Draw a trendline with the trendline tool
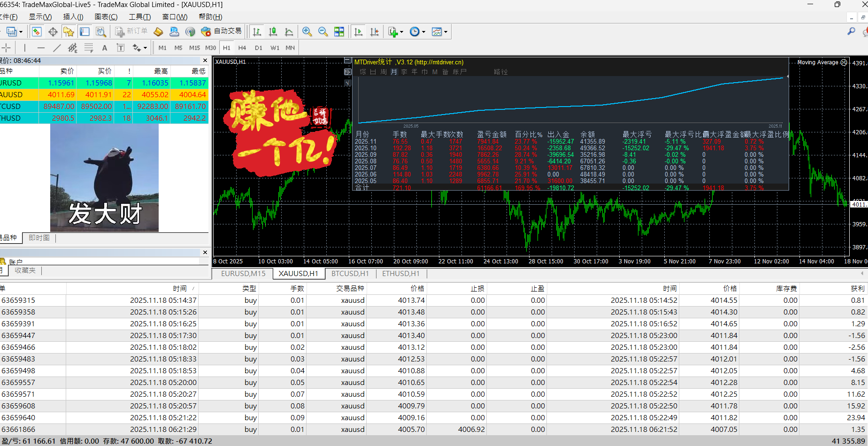The height and width of the screenshot is (446, 868). tap(57, 48)
